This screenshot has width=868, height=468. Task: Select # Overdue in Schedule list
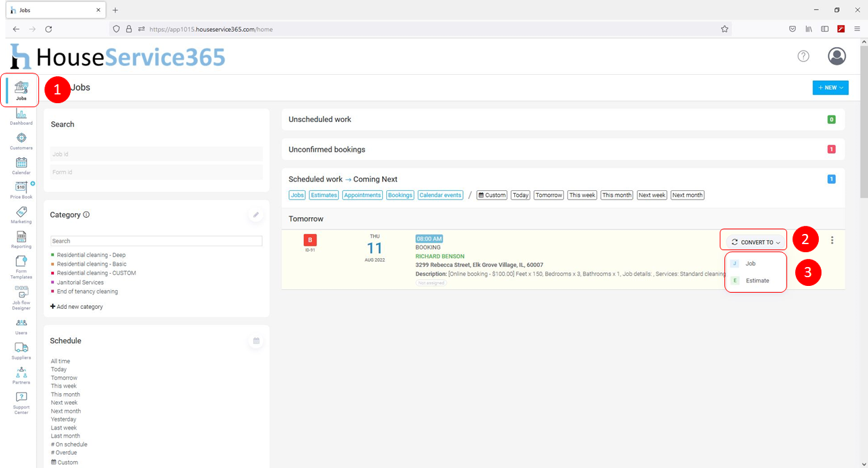point(65,452)
